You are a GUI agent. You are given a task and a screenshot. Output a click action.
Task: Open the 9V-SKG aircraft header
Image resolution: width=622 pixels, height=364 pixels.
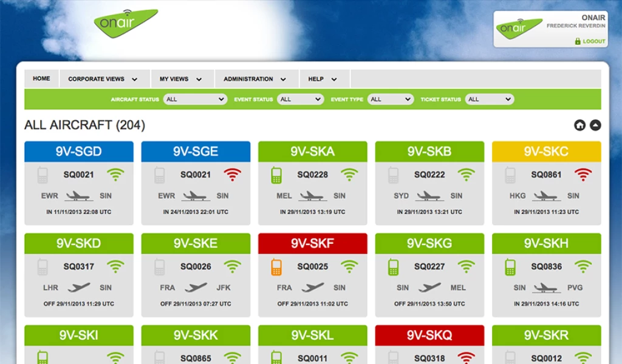(429, 243)
